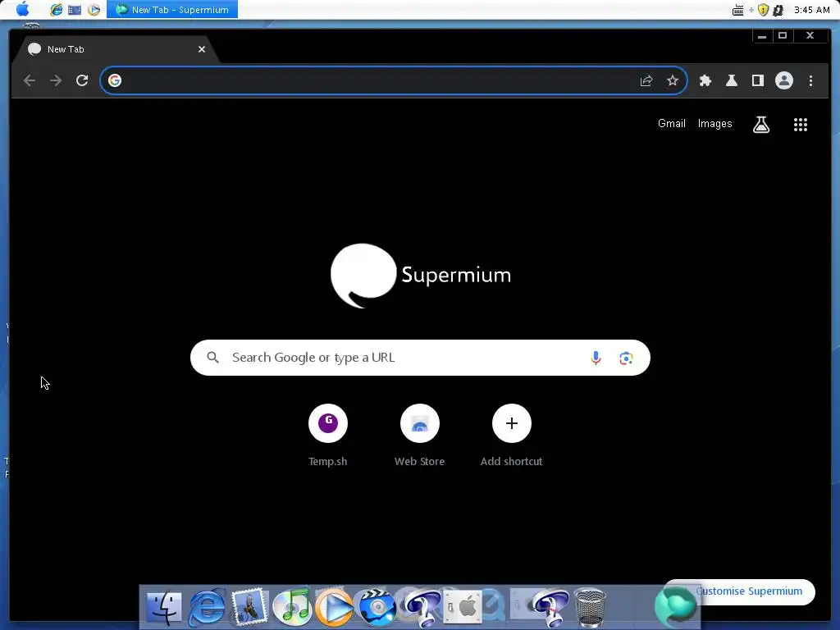Open the Trash in the dock
This screenshot has width=840, height=630.
(590, 608)
